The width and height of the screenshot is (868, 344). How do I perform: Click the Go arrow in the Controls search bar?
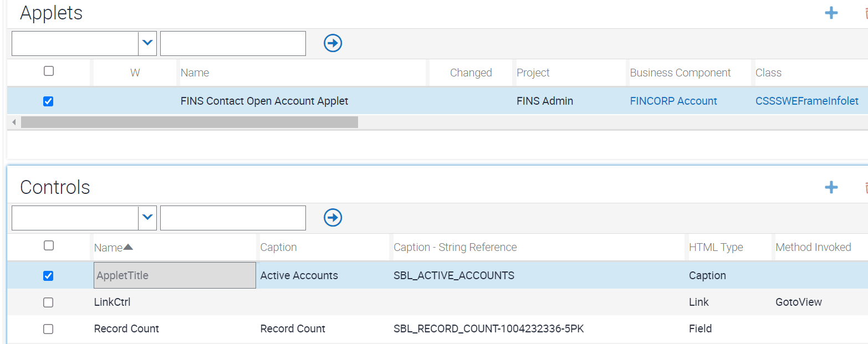click(333, 218)
